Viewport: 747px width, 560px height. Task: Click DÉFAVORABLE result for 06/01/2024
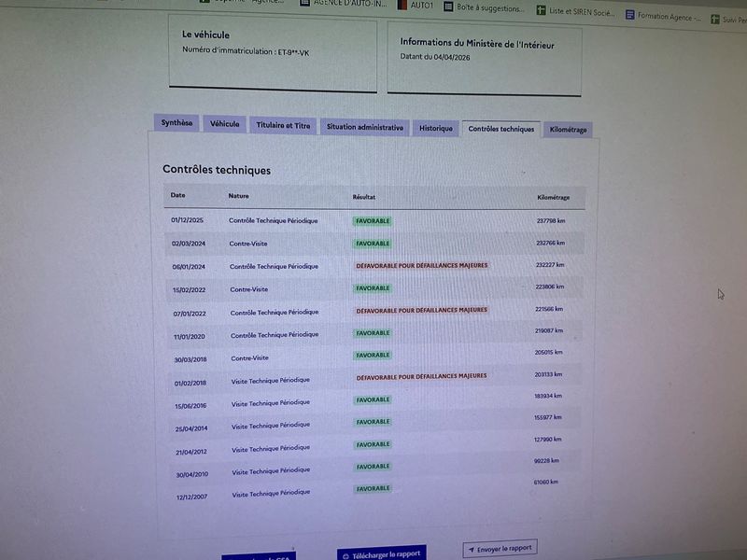(422, 266)
